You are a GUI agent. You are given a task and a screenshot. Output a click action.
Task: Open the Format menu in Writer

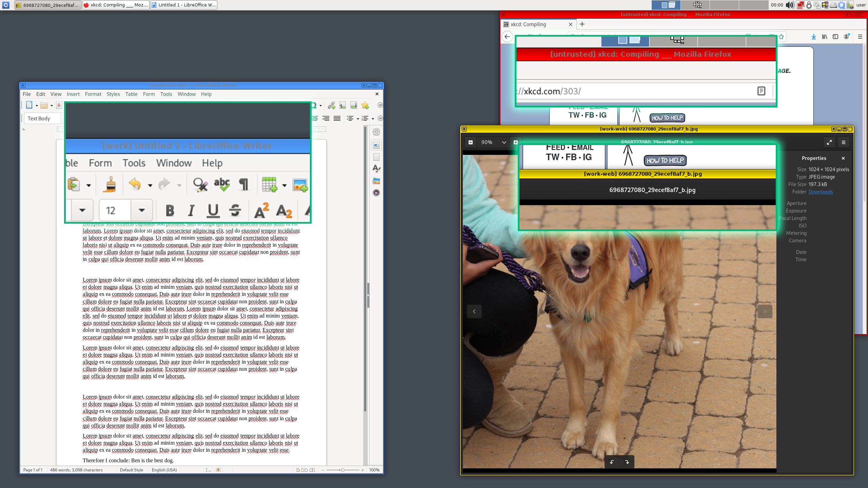pyautogui.click(x=93, y=94)
